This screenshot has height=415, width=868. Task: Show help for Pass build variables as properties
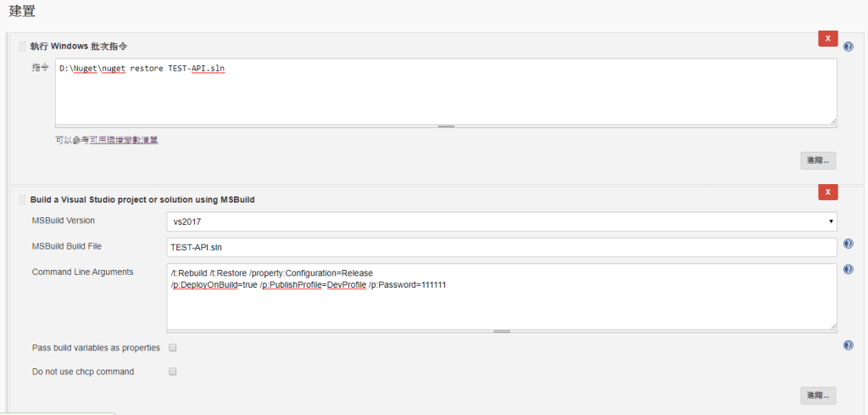pos(849,345)
